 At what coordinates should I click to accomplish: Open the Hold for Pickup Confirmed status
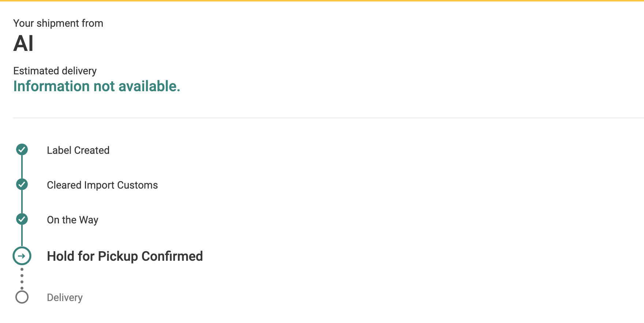click(125, 256)
